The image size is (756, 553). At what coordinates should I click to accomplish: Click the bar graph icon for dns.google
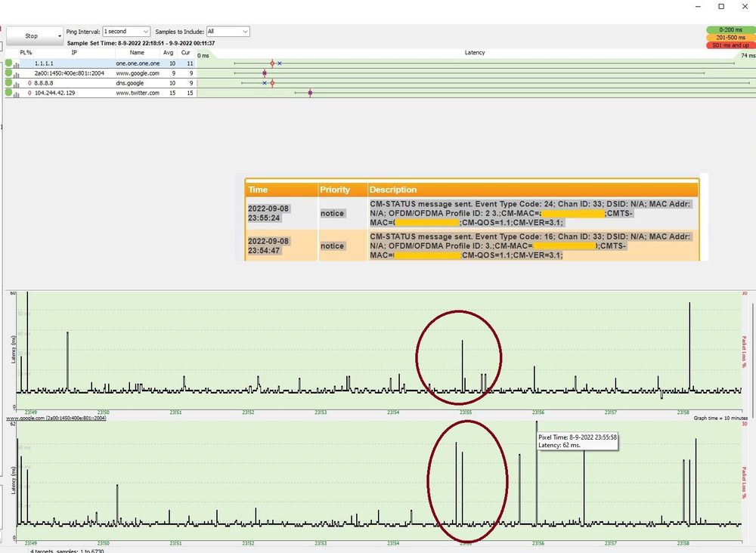tap(16, 83)
